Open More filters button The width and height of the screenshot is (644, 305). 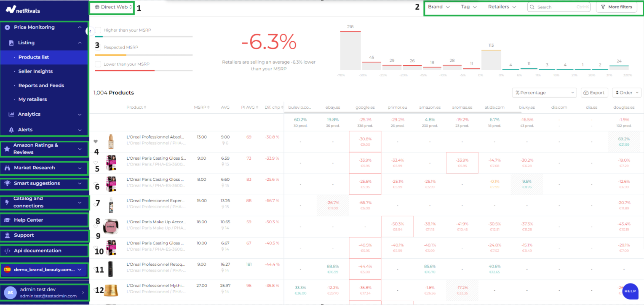pyautogui.click(x=616, y=7)
